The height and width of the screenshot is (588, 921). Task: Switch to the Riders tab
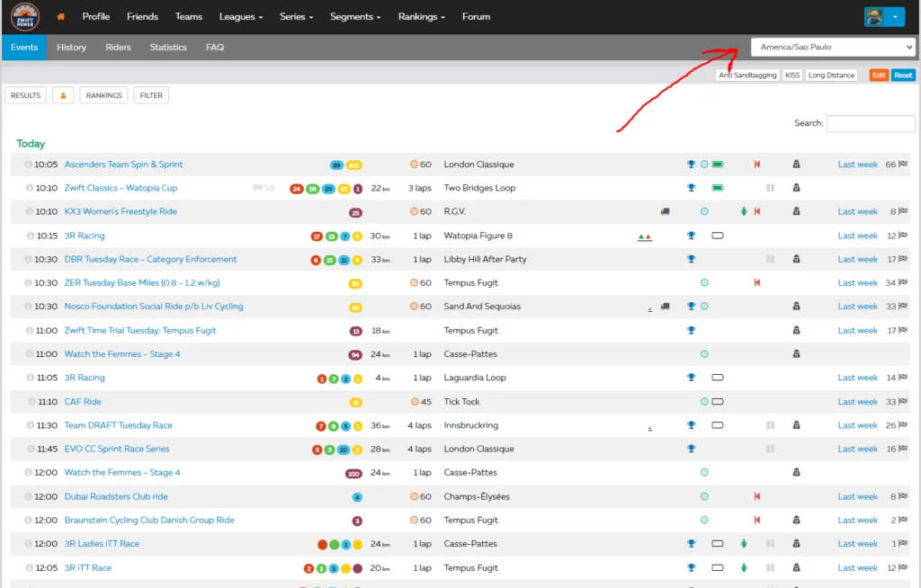[x=118, y=47]
